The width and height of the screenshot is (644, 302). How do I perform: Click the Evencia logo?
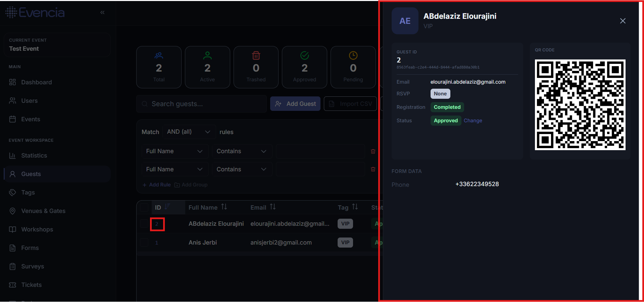click(x=35, y=12)
